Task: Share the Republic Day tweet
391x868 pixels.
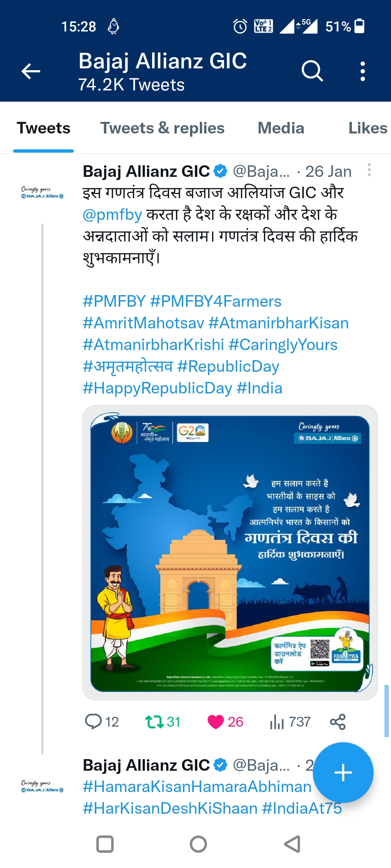Action: tap(338, 722)
